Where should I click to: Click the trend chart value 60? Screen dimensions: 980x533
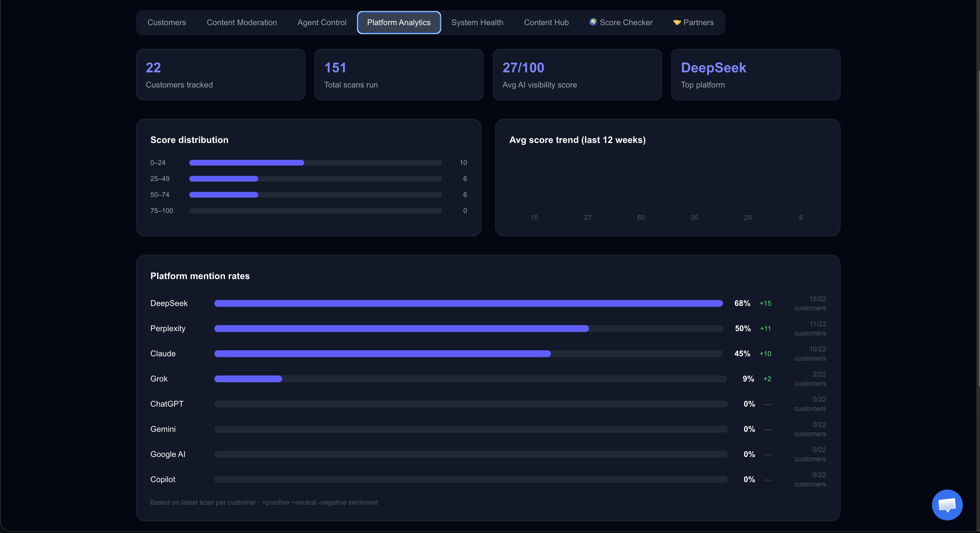pyautogui.click(x=641, y=218)
